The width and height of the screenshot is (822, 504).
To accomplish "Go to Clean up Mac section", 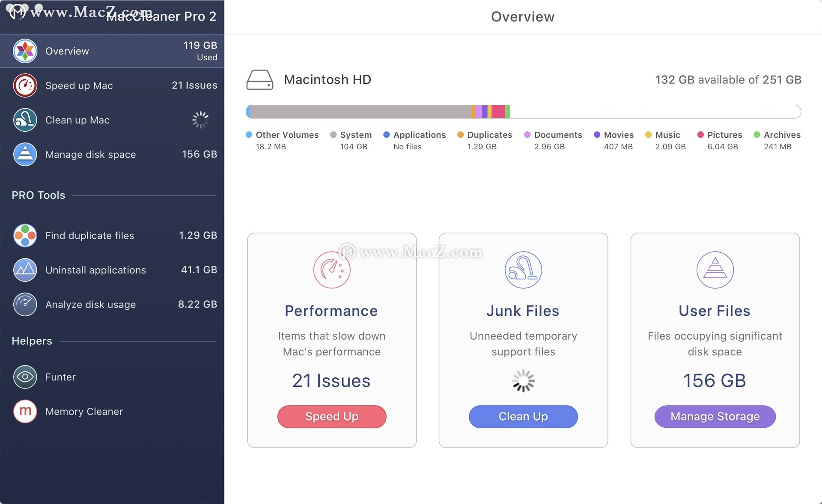I will point(112,120).
